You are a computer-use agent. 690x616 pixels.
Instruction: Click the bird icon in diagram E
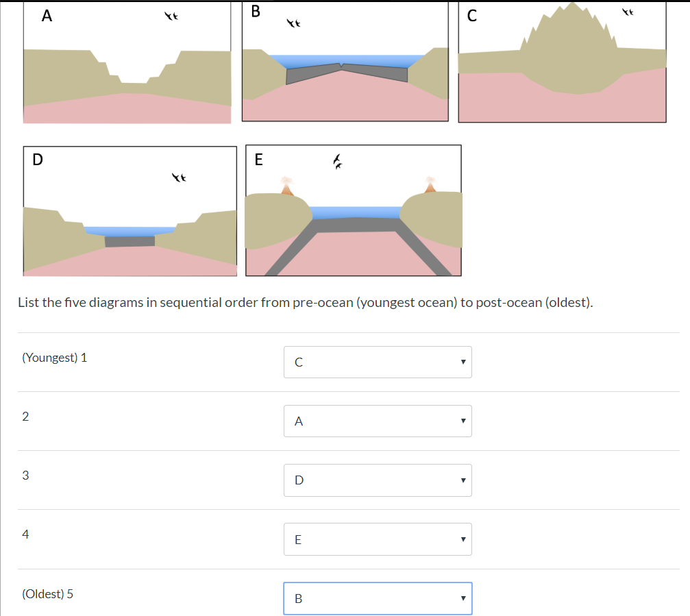pyautogui.click(x=336, y=162)
